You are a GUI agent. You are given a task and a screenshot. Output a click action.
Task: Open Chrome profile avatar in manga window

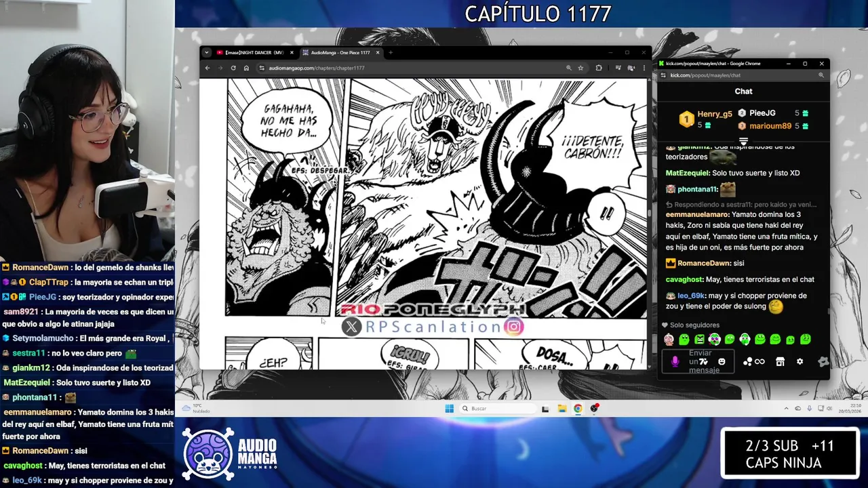click(x=631, y=68)
